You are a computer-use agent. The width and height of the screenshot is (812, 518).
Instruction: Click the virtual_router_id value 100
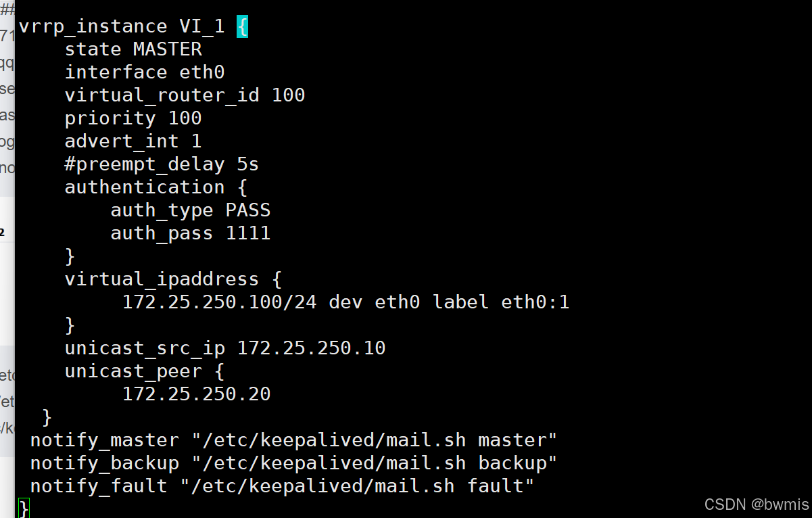tap(289, 95)
